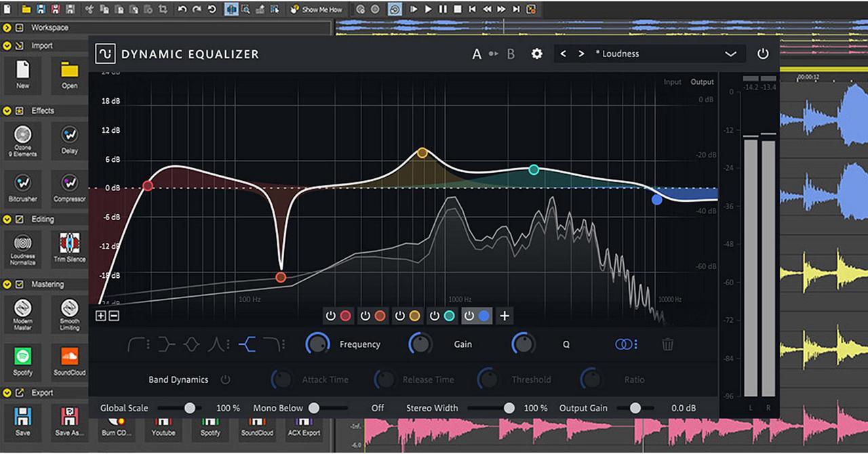Viewport: 868px width, 454px height.
Task: Select preset state A
Action: [477, 54]
